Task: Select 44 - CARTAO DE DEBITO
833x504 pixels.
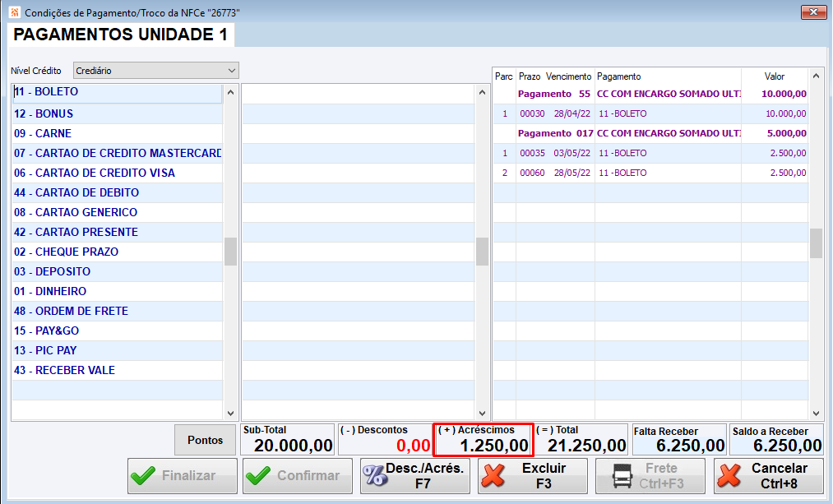Action: pyautogui.click(x=117, y=192)
